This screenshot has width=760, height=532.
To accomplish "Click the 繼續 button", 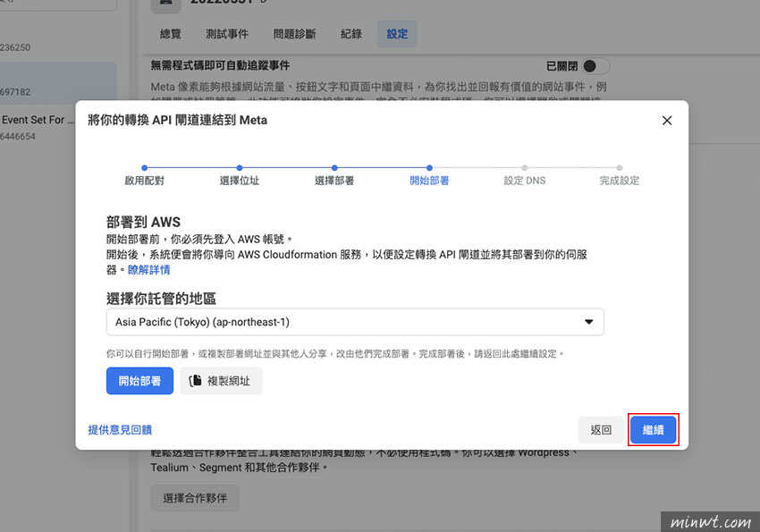I will point(653,430).
